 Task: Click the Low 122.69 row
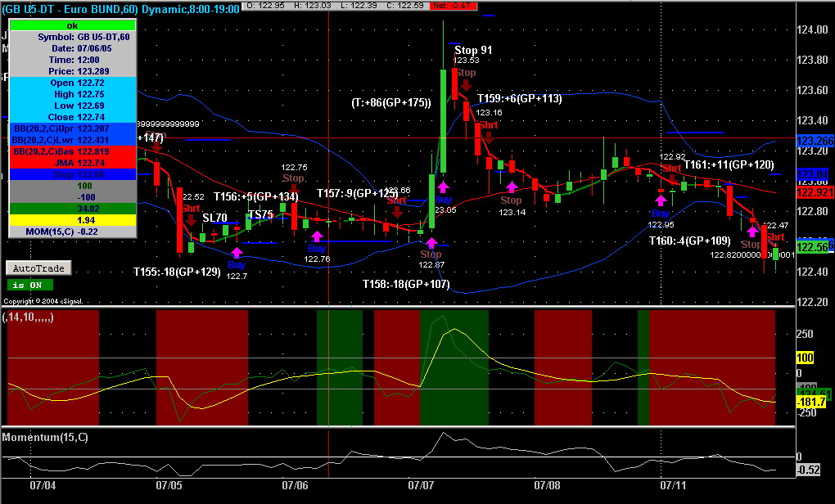[72, 106]
